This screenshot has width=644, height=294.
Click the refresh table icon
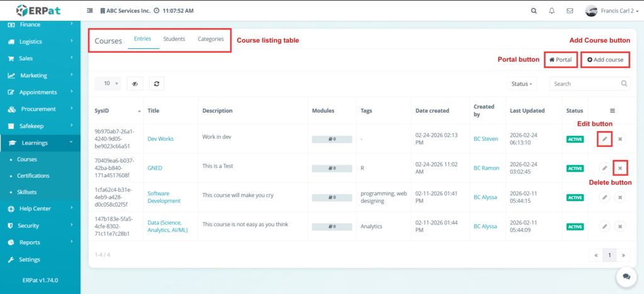pyautogui.click(x=156, y=83)
